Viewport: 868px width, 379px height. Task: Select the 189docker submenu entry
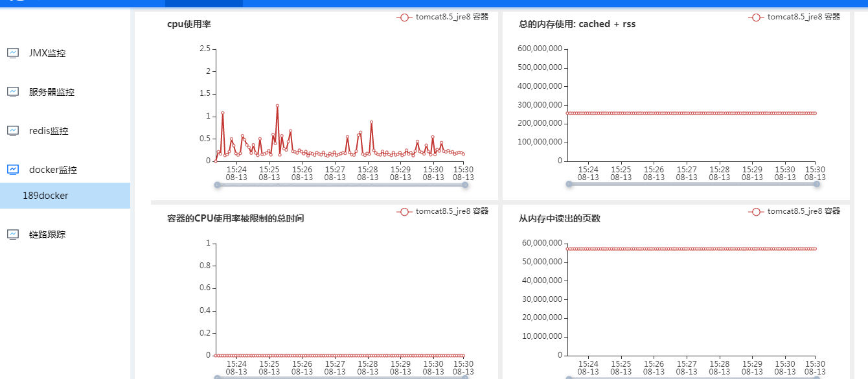[x=65, y=196]
